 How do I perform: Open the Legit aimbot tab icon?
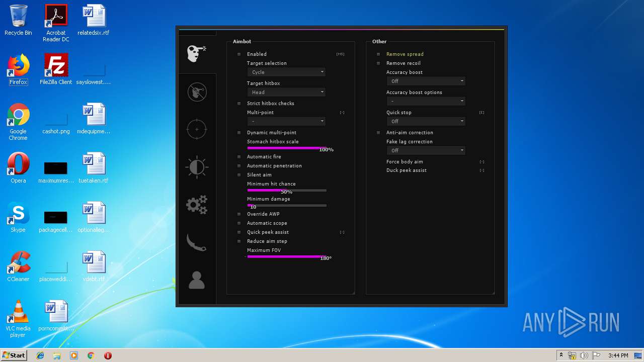[197, 92]
